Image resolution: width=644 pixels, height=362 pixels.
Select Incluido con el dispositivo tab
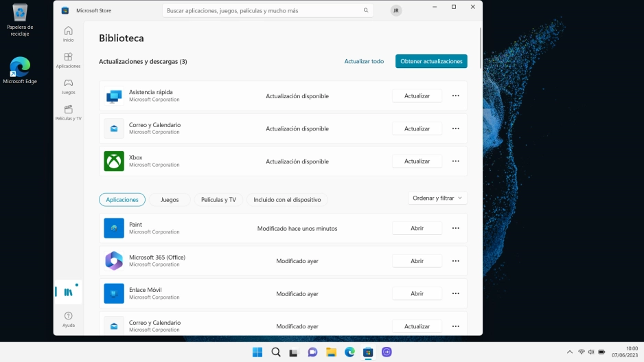point(287,200)
